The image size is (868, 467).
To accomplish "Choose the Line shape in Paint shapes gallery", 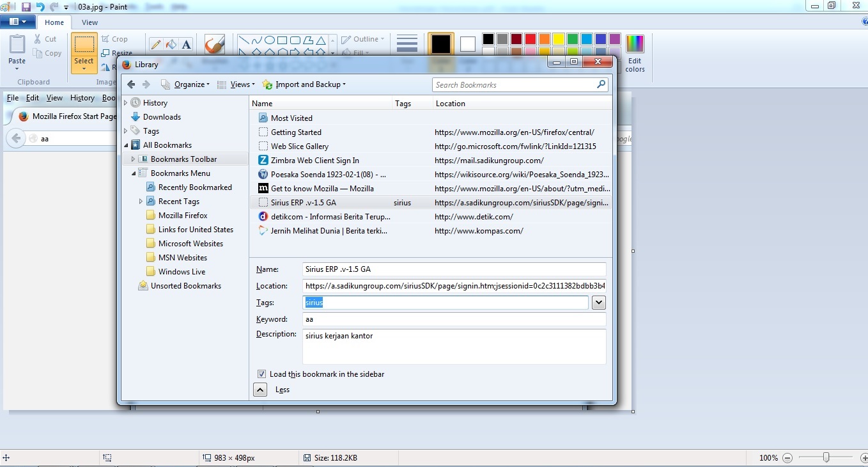I will 244,40.
